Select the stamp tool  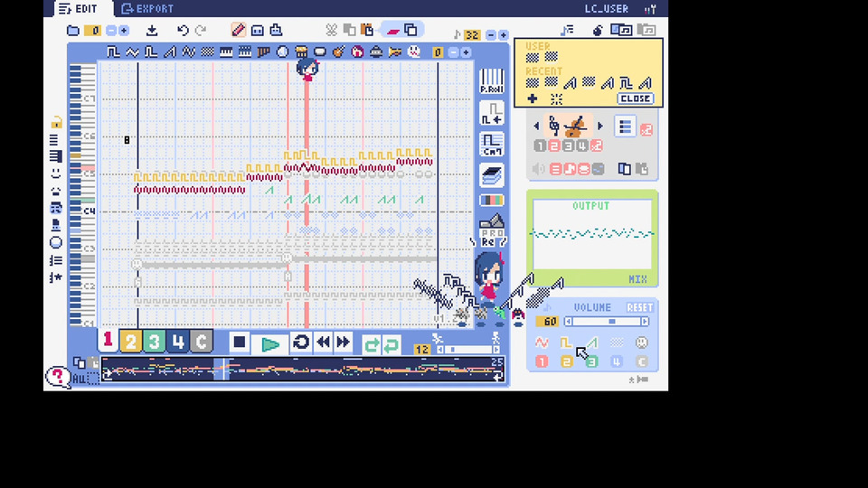(276, 30)
